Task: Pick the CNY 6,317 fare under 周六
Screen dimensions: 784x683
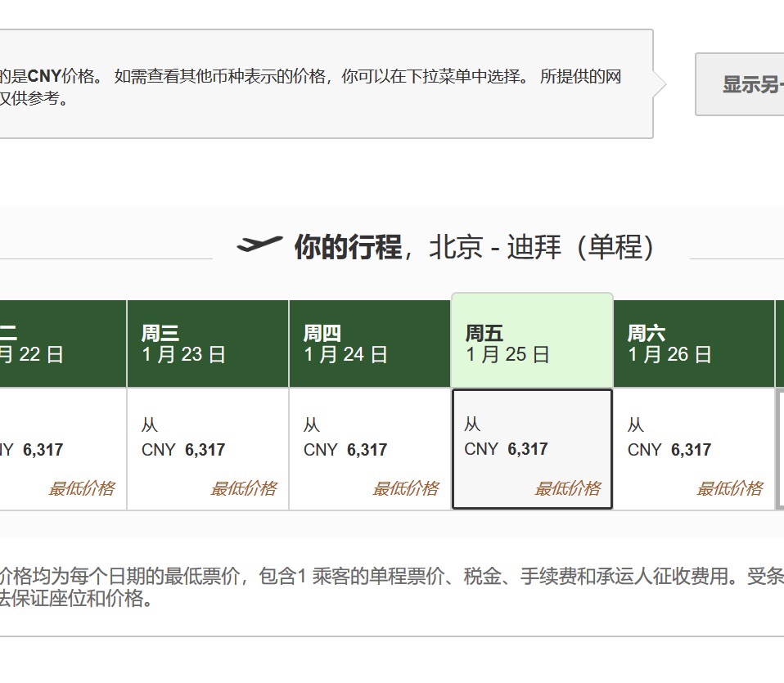Action: coord(669,449)
